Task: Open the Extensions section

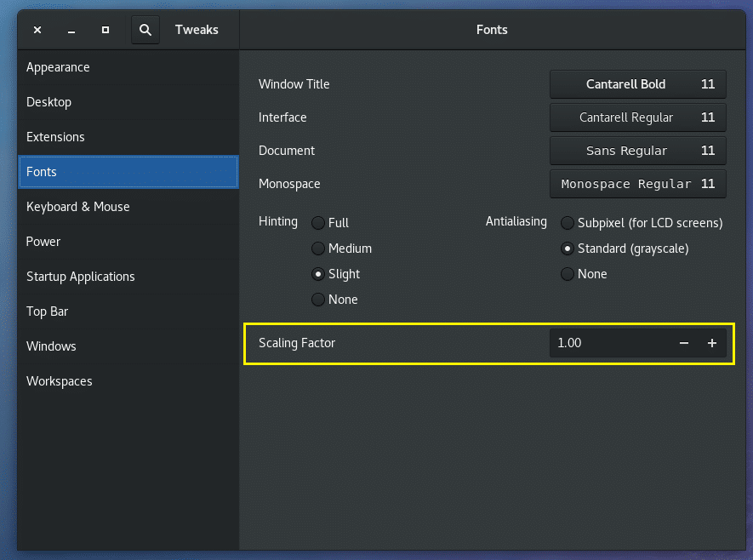Action: point(59,137)
